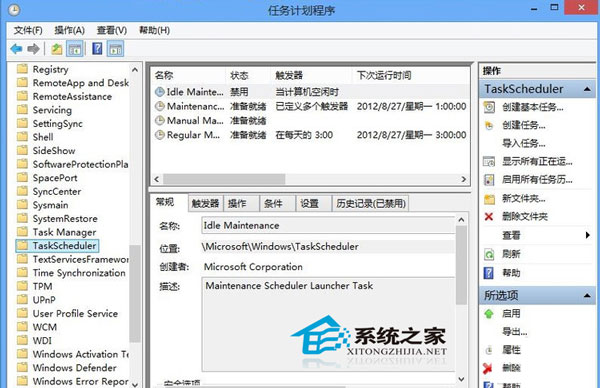Image resolution: width=600 pixels, height=388 pixels.
Task: Click the 属性 properties icon
Action: tap(489, 350)
